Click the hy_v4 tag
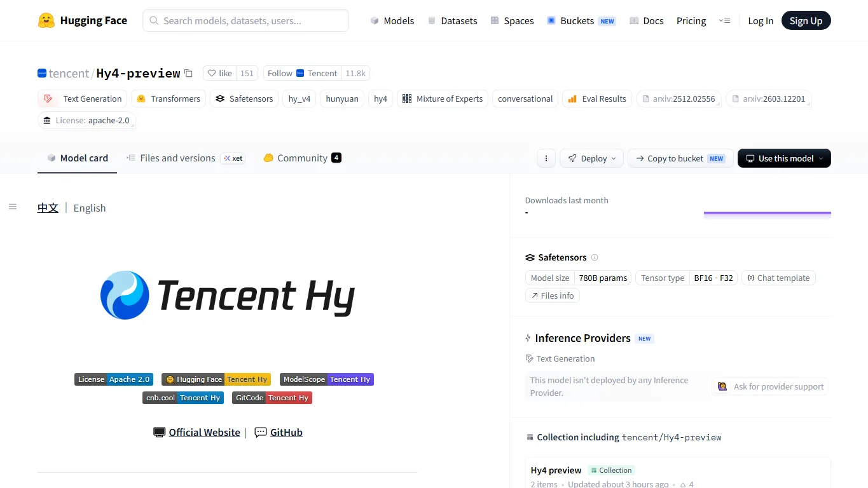 (300, 98)
